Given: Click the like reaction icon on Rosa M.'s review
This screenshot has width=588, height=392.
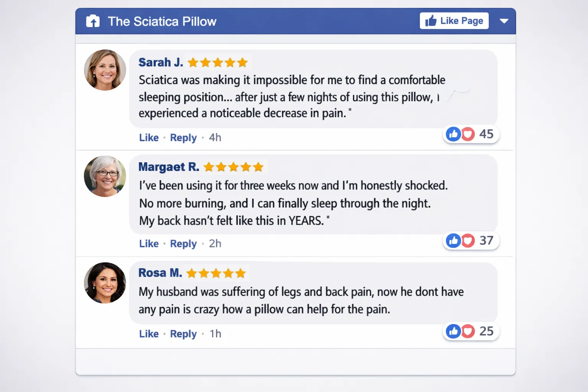Looking at the screenshot, I should coord(454,331).
